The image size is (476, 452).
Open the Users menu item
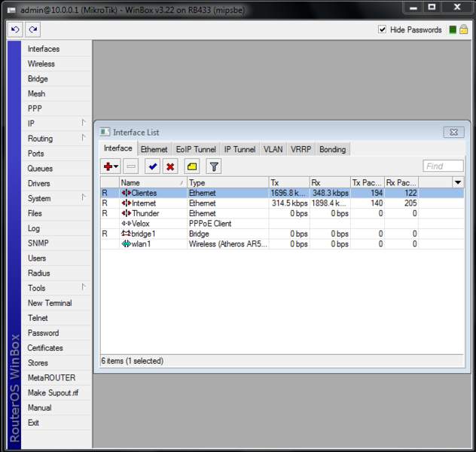[x=56, y=258]
